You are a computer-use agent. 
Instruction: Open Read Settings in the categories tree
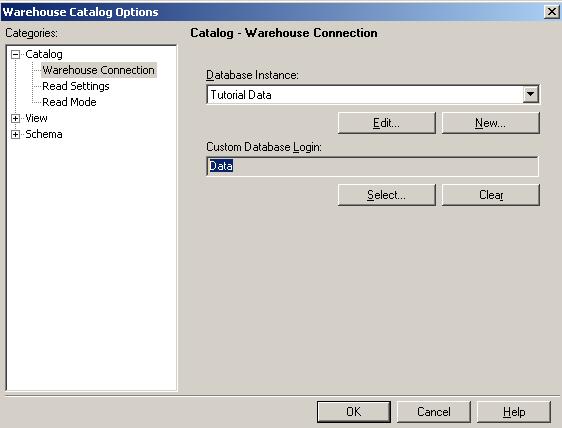(x=76, y=86)
